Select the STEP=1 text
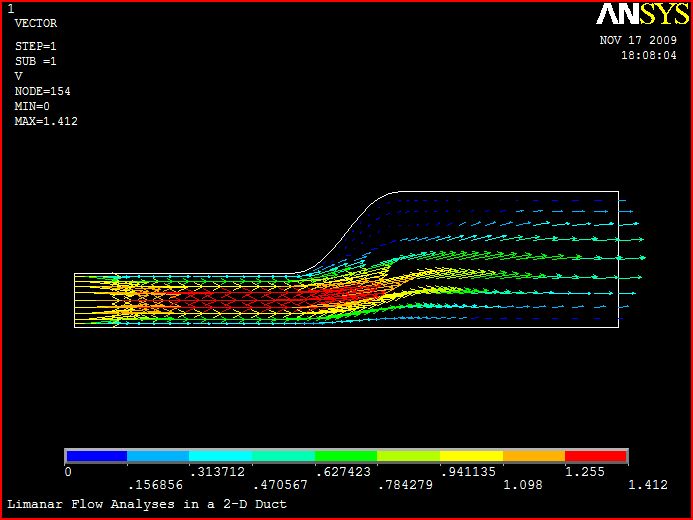The height and width of the screenshot is (520, 693). pos(36,47)
